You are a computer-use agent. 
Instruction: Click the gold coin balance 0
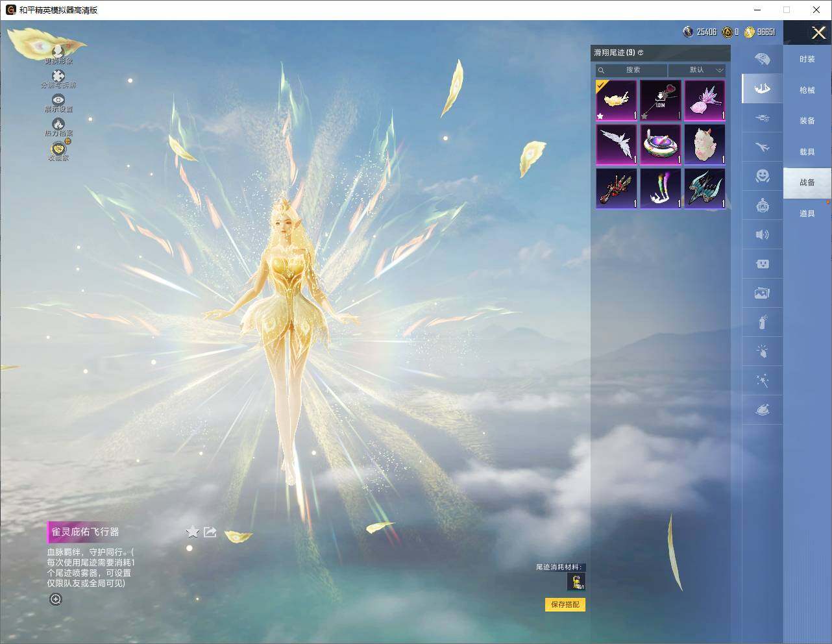pos(731,32)
